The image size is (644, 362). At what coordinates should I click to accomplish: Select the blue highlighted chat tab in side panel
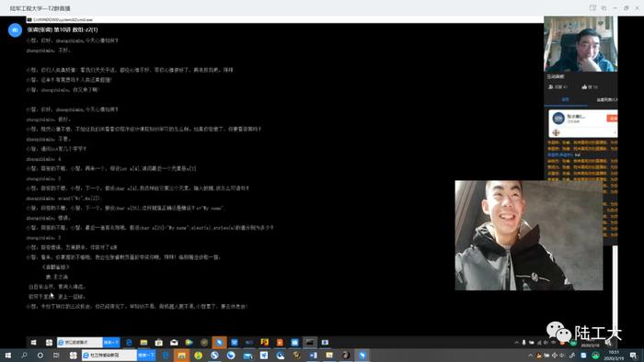[x=565, y=99]
